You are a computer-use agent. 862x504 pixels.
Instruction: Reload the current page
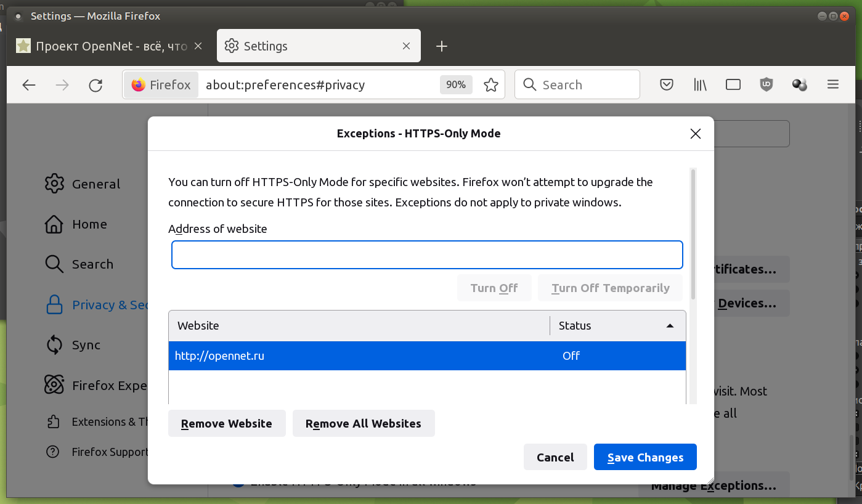coord(96,85)
